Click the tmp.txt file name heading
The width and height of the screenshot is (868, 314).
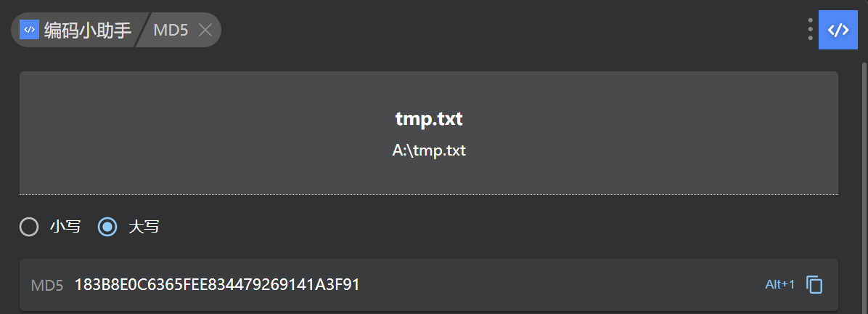429,118
